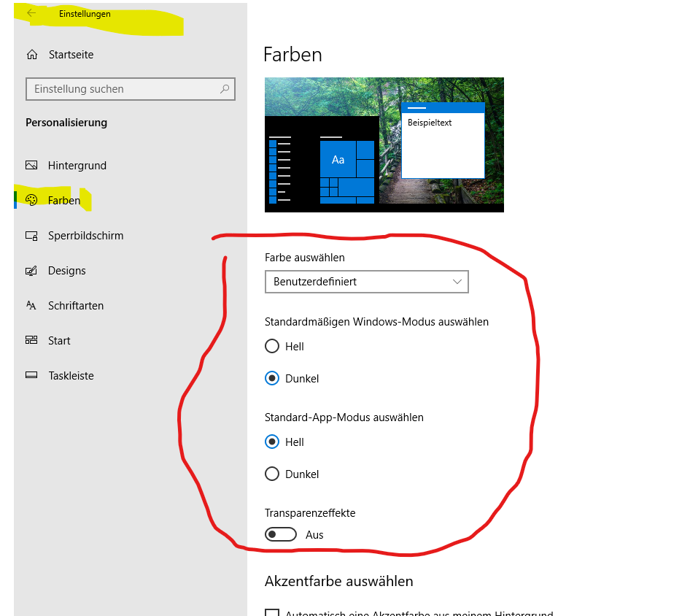
Task: Click the Akzentfarbe auswählen heading
Action: click(x=339, y=581)
